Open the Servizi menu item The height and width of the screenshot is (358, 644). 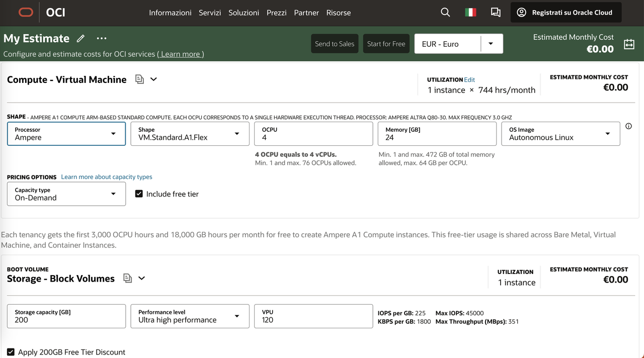click(x=210, y=13)
